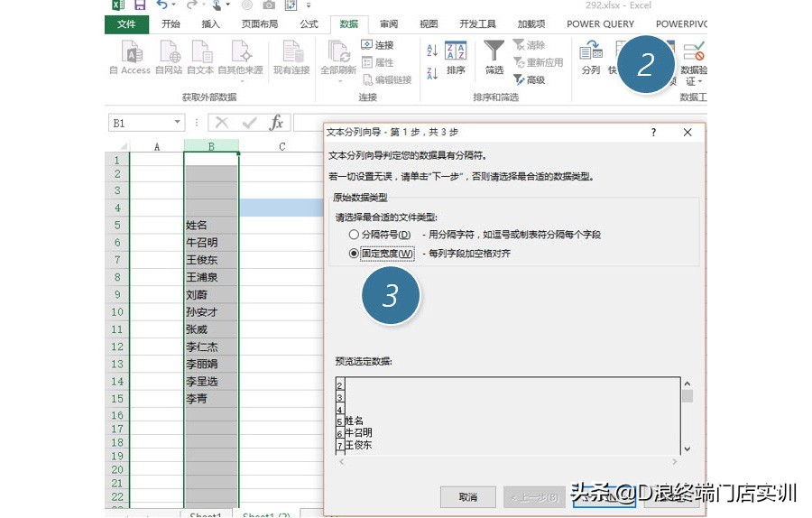Open Data Validation (数据验证)
This screenshot has width=812, height=518.
(x=694, y=64)
